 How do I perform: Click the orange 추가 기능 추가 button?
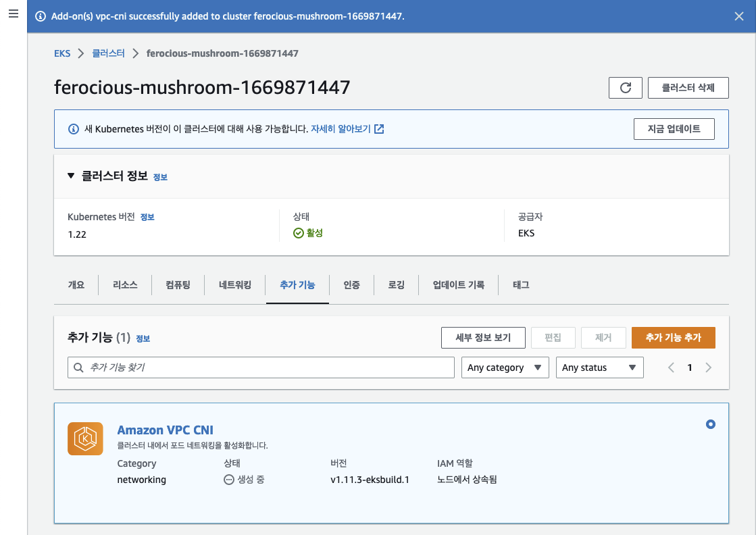674,338
